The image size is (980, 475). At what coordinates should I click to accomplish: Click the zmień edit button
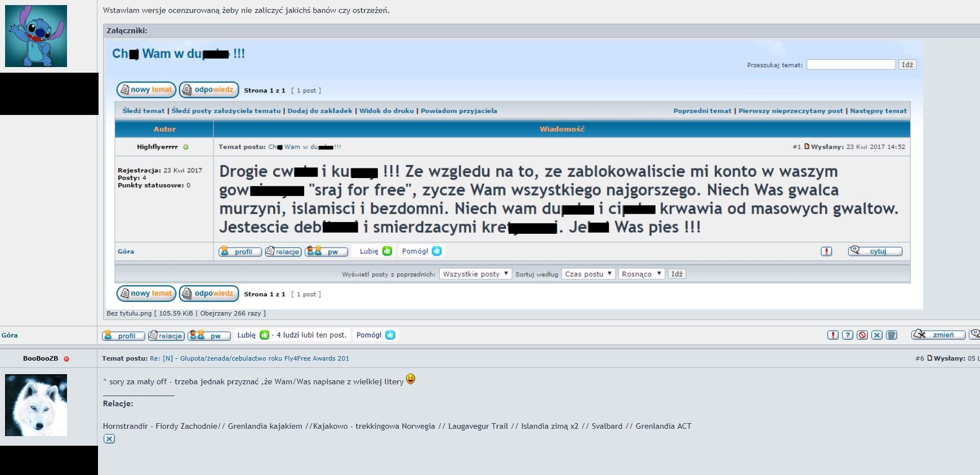[x=938, y=335]
